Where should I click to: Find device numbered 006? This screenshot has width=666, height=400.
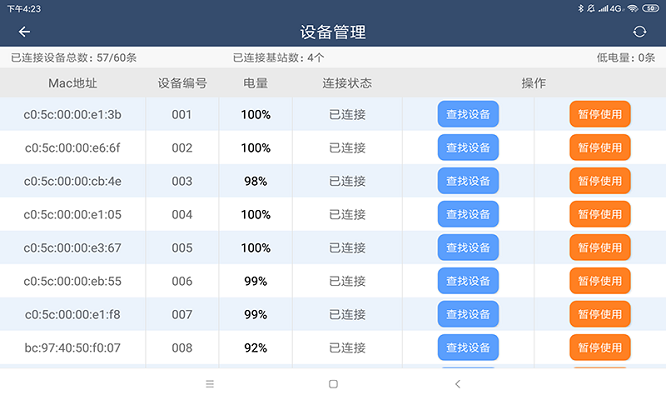(x=468, y=281)
